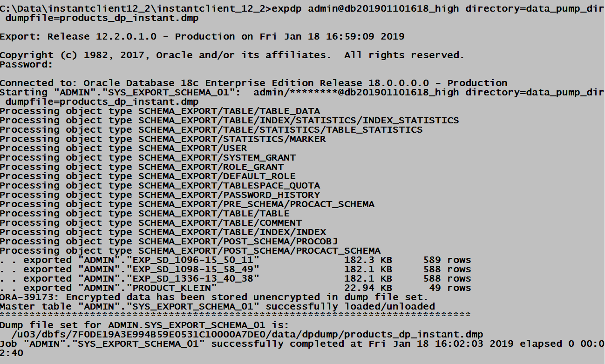This screenshot has height=364, width=605.
Task: Click the TABLESPACE_QUOTA processing line
Action: [x=160, y=186]
